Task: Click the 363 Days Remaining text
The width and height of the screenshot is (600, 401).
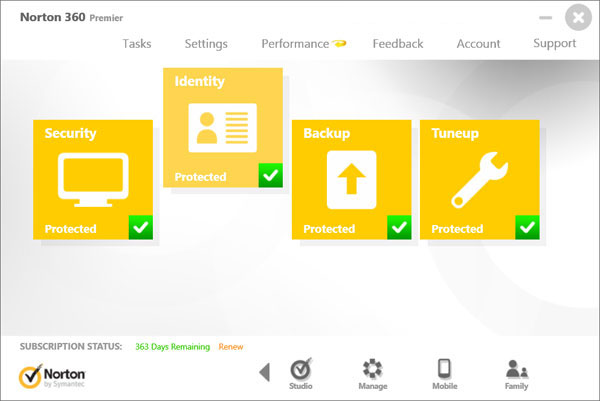Action: 173,347
